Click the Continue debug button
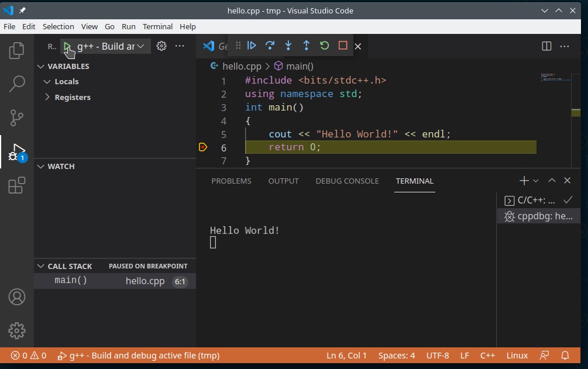The image size is (588, 369). click(x=252, y=46)
